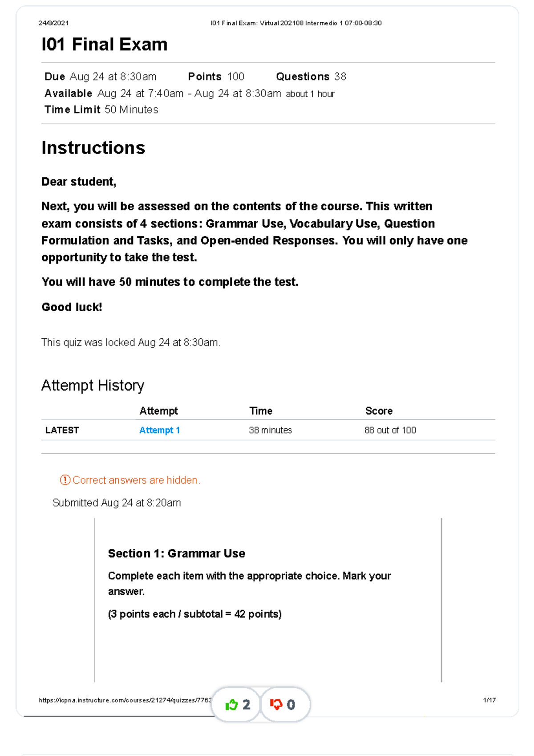Select the Score column header
The width and height of the screenshot is (534, 756).
(x=379, y=411)
